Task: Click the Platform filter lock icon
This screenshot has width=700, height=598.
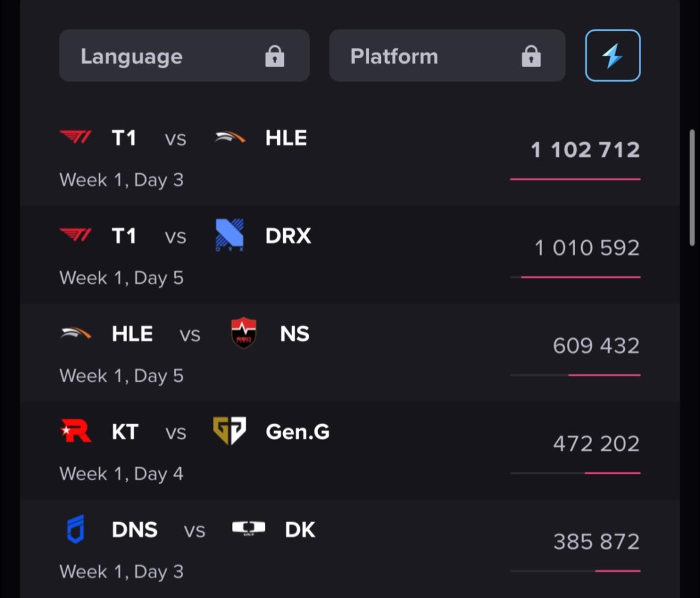Action: click(531, 57)
